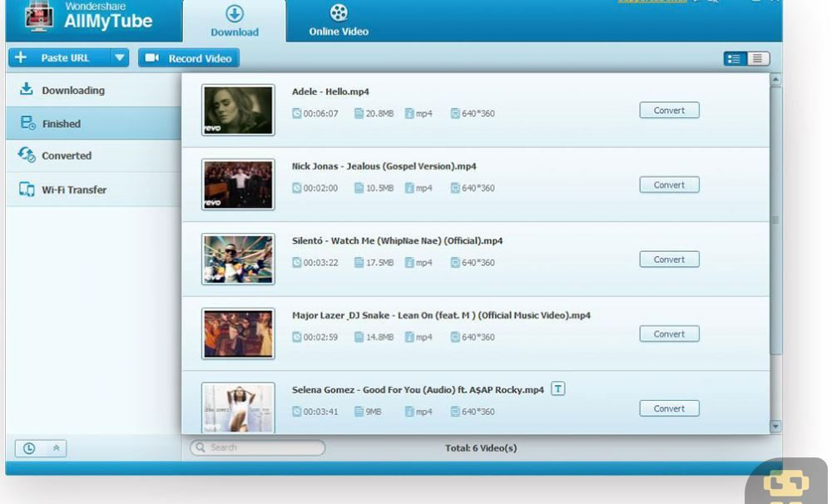Click the magnifier icon in the search box
This screenshot has width=832, height=504.
coord(201,447)
